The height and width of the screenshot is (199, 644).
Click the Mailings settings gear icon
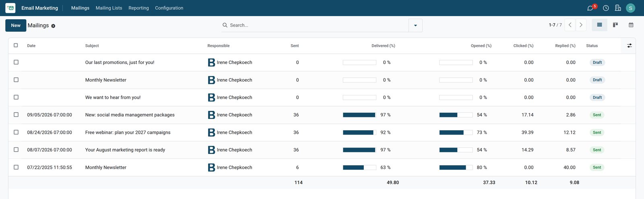pyautogui.click(x=53, y=26)
